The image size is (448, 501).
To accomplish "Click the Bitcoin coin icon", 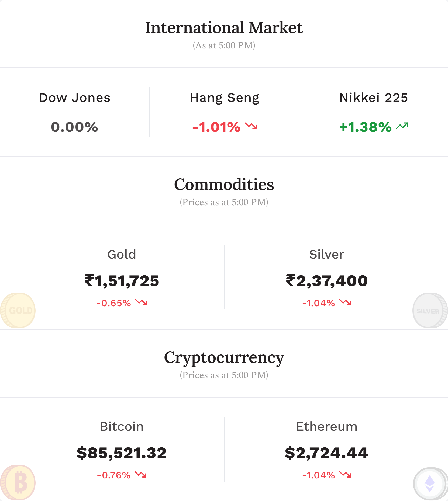I will [18, 482].
